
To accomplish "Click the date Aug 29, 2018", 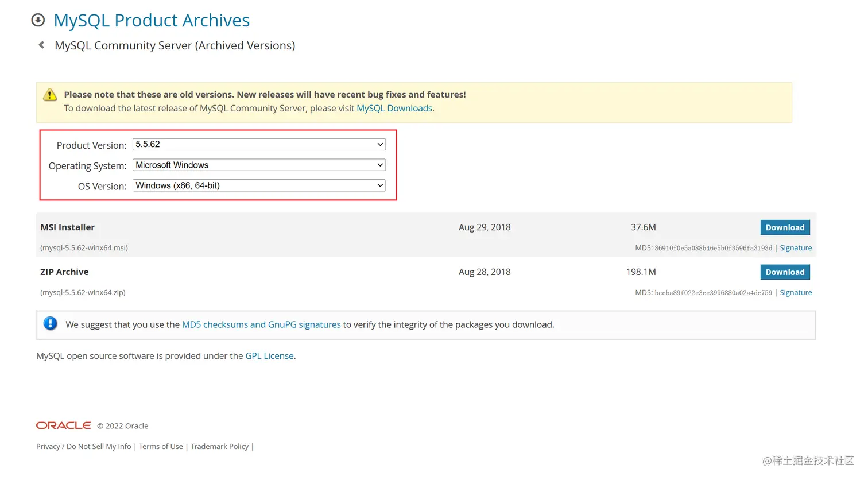I will 485,227.
